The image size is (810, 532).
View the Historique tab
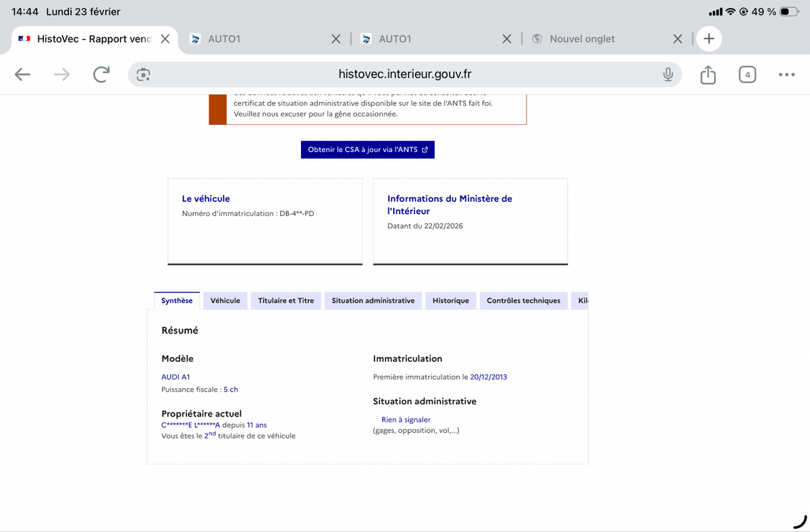pyautogui.click(x=450, y=300)
